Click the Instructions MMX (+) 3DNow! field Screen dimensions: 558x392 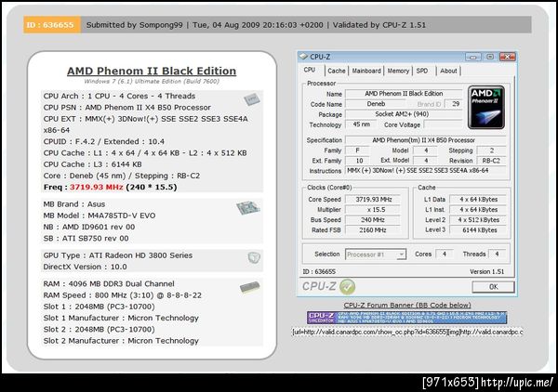click(425, 171)
